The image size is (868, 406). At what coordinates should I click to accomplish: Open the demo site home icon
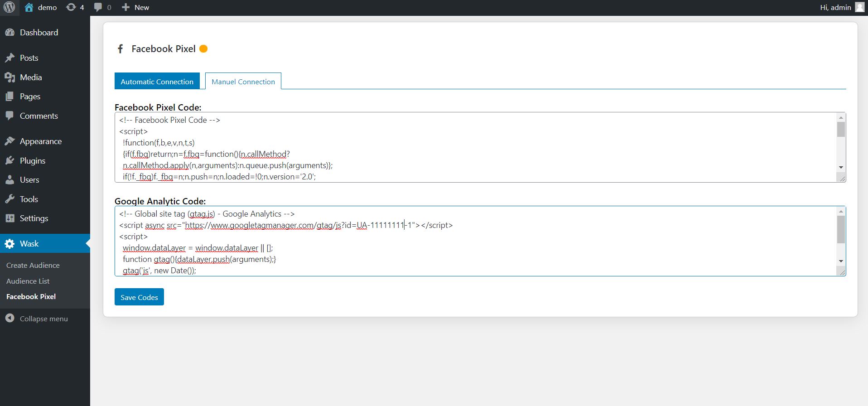pos(29,7)
